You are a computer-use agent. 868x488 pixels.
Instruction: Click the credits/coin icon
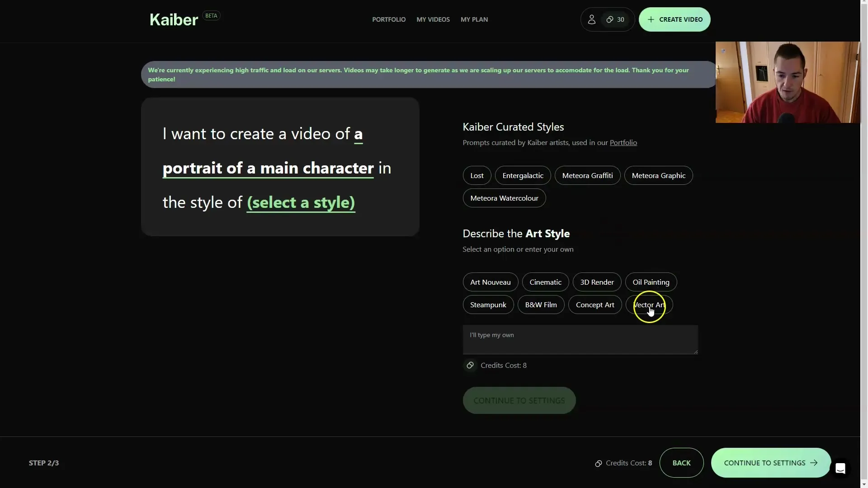pos(610,19)
